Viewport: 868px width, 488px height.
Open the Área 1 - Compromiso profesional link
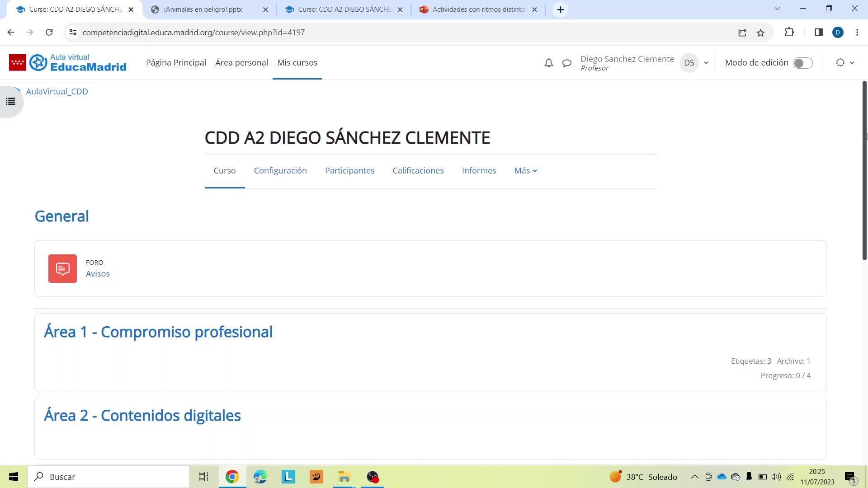click(x=158, y=332)
